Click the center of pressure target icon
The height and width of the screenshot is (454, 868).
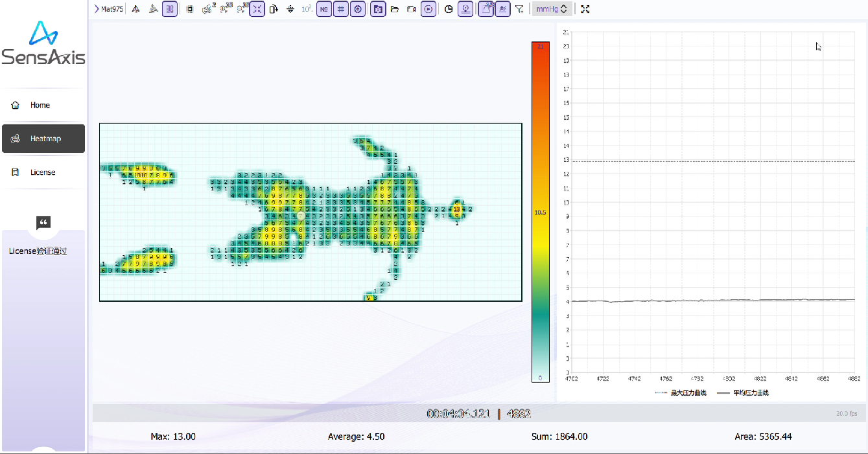[357, 9]
